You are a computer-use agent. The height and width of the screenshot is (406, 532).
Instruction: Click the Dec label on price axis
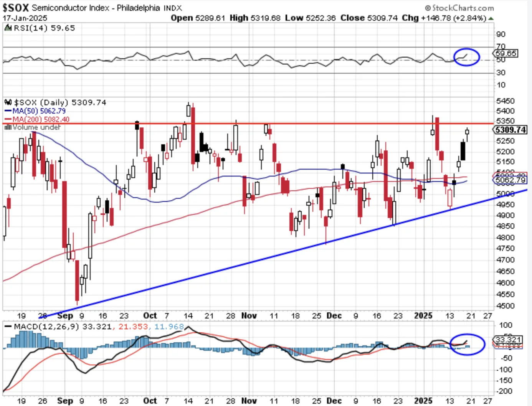coord(334,315)
